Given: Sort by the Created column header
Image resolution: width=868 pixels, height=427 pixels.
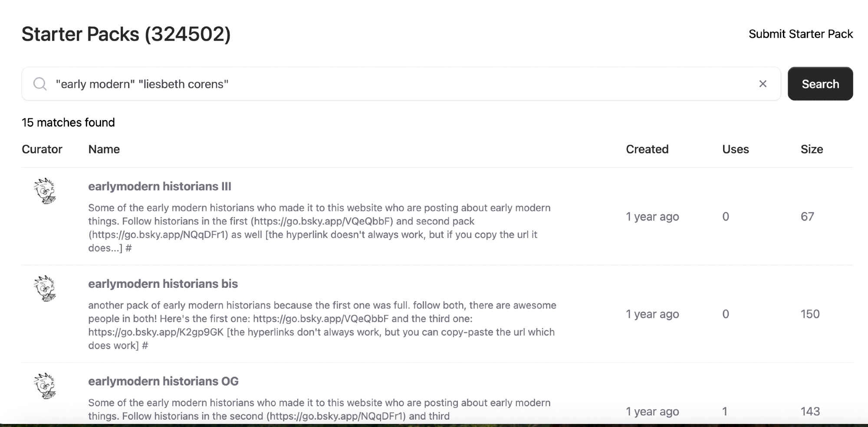Looking at the screenshot, I should pos(647,149).
